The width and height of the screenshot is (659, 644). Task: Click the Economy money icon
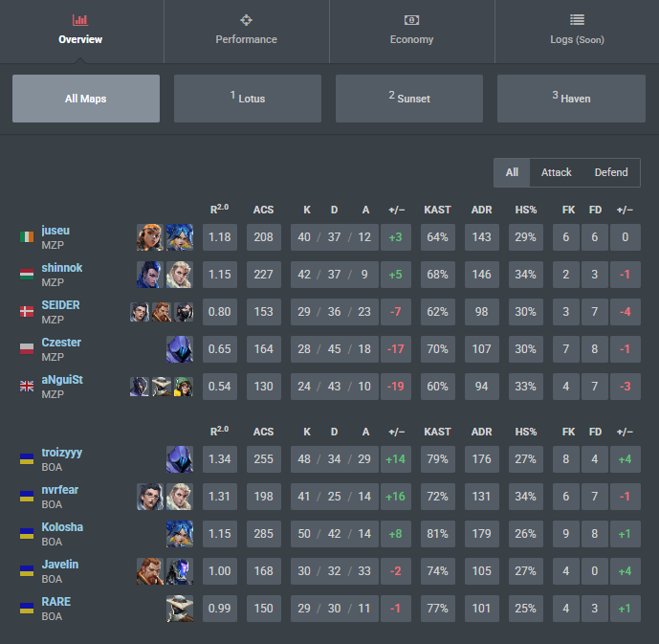[412, 20]
